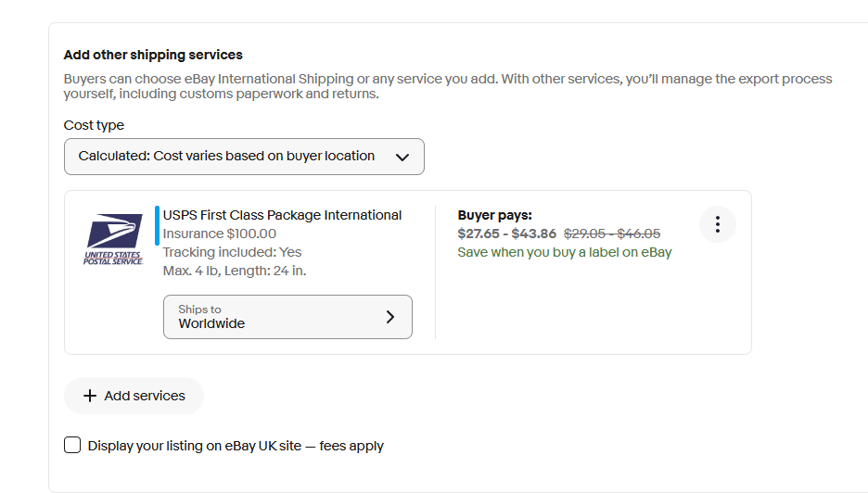
Task: Click the Max. 4 lb, Length detail
Action: pos(235,271)
